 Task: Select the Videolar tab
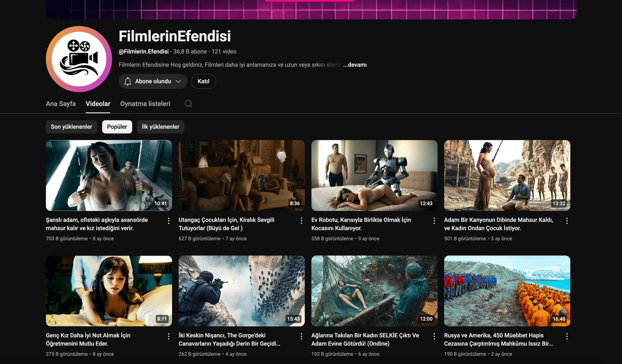click(x=98, y=103)
